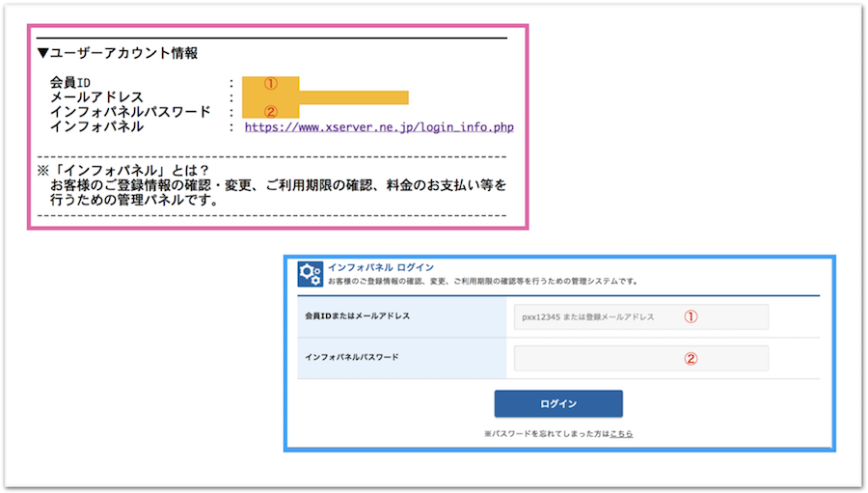The image size is (868, 493).
Task: Click the インフォパネル ログイン heading text
Action: click(381, 266)
